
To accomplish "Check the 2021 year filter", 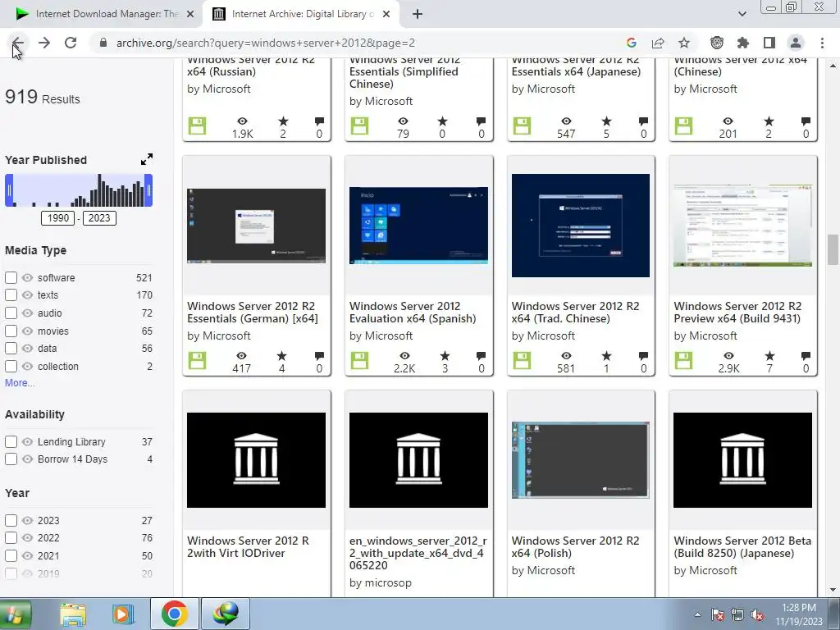I will pyautogui.click(x=11, y=556).
